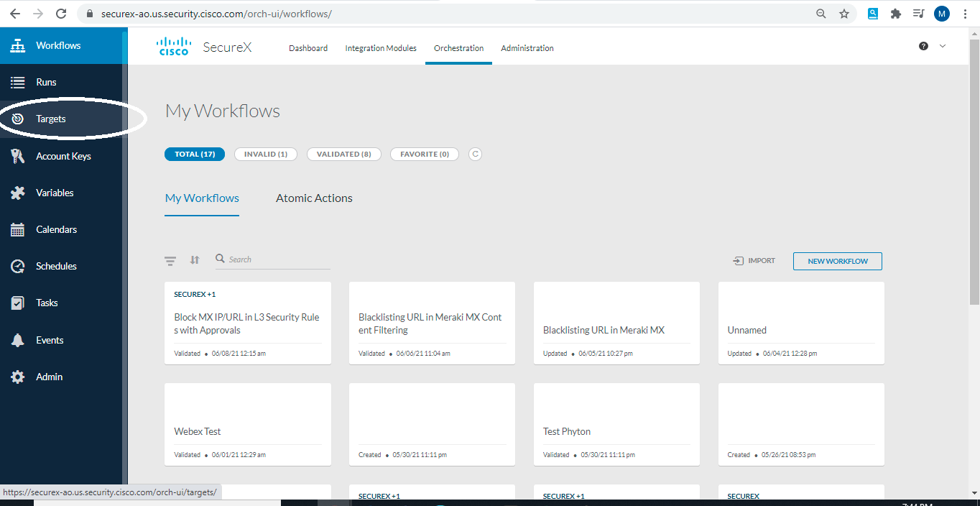
Task: Click the refresh counts circle icon
Action: pyautogui.click(x=475, y=154)
